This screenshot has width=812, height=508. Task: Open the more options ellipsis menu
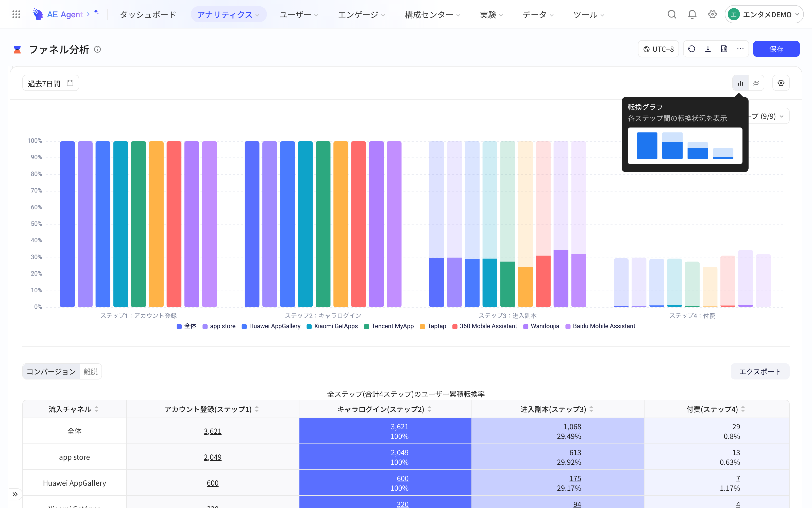(x=740, y=49)
